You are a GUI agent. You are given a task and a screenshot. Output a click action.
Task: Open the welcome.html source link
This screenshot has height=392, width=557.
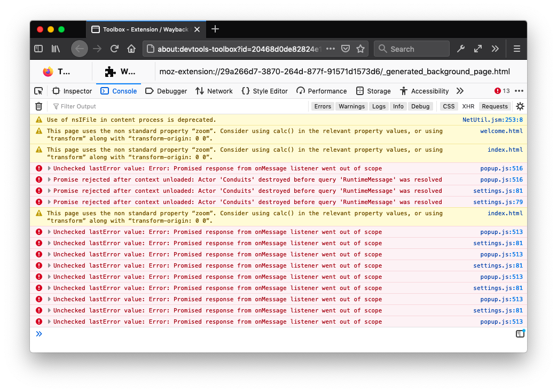(501, 131)
